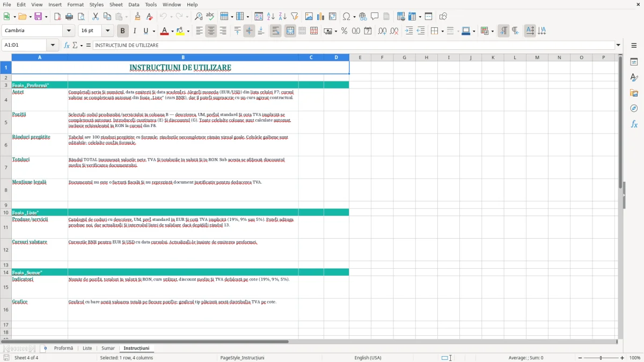
Task: Click the Save document icon
Action: click(x=38, y=17)
